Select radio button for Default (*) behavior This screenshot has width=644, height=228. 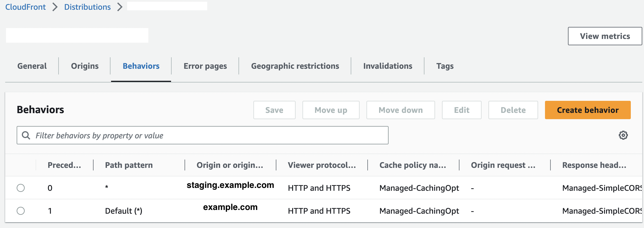click(x=21, y=211)
